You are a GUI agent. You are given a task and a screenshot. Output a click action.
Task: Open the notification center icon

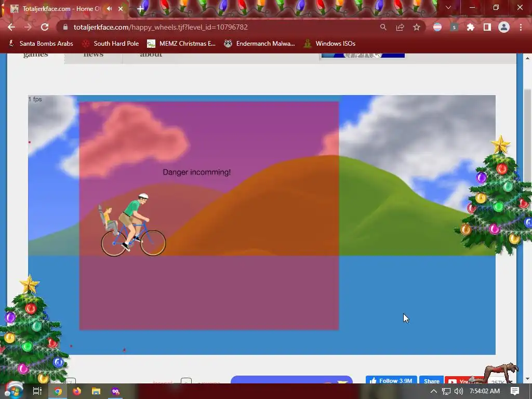click(x=515, y=391)
